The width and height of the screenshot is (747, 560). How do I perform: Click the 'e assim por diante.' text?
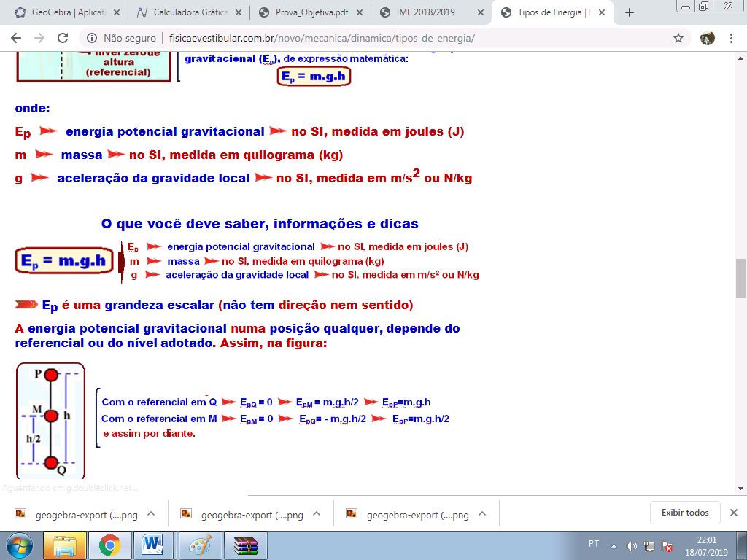[149, 433]
